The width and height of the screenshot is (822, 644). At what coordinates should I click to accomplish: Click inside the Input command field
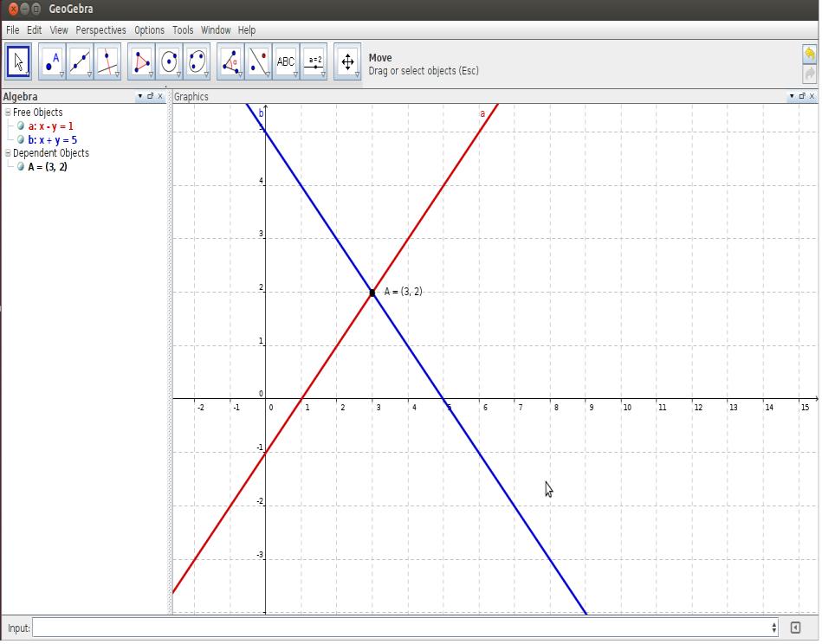[402, 628]
